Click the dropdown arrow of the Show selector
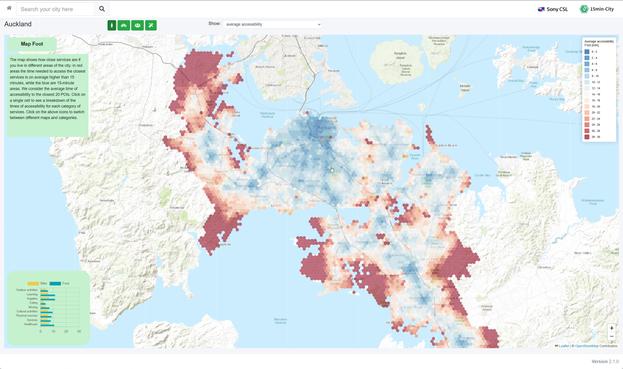 tap(319, 24)
